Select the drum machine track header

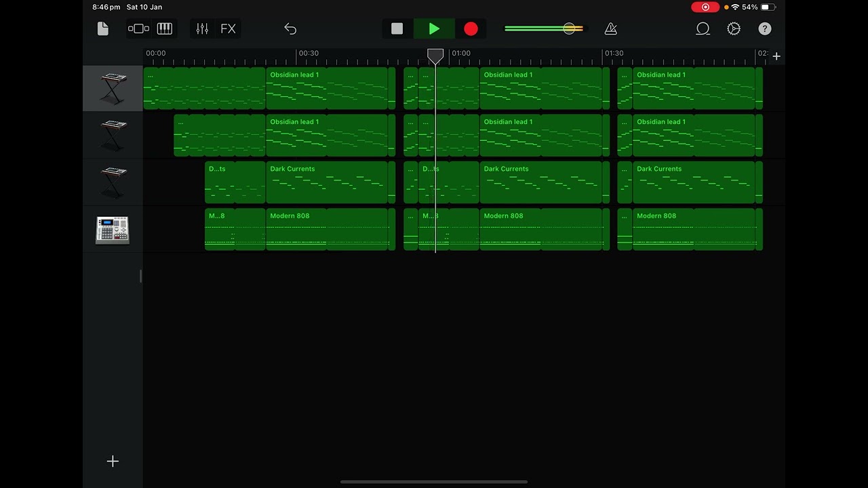[x=113, y=229]
